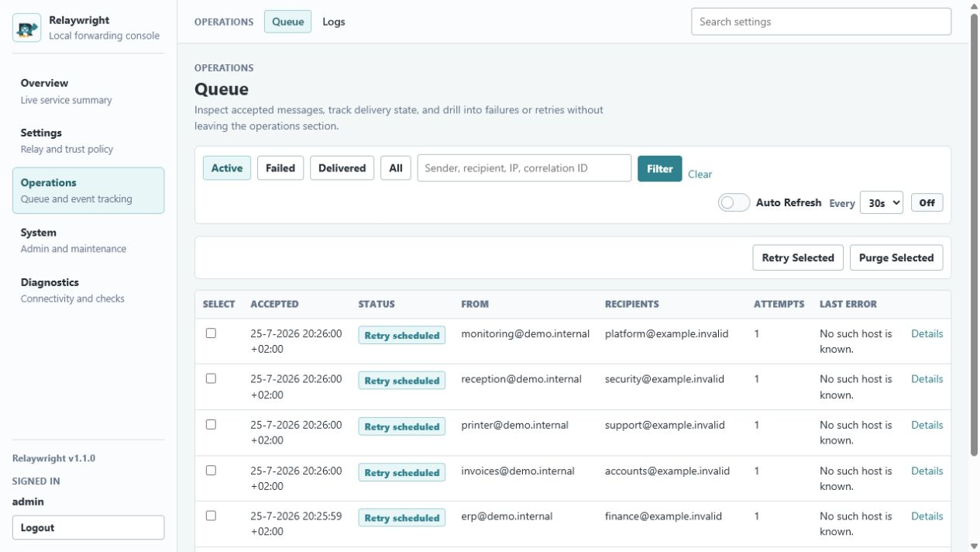Select Operations in the sidebar
Screen dimensions: 980x552
pyautogui.click(x=88, y=190)
